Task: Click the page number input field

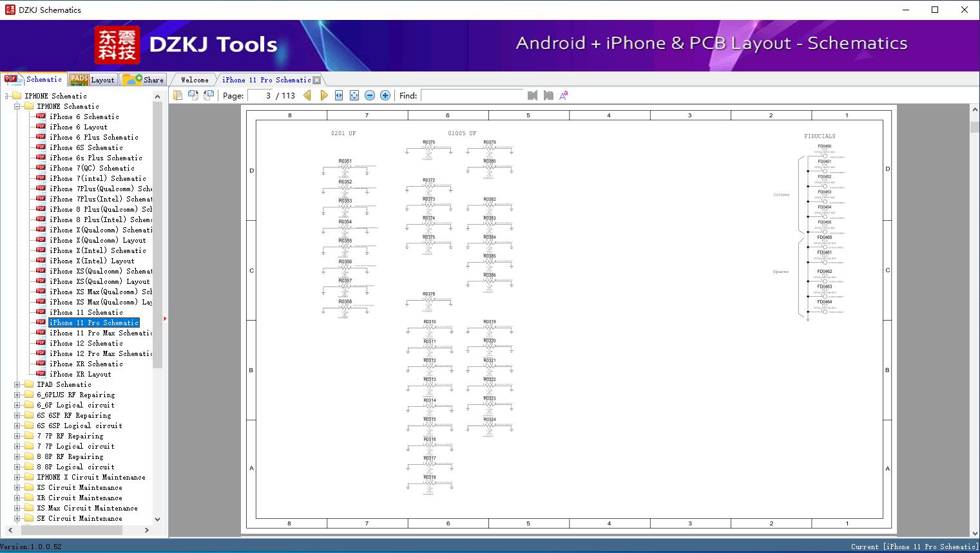Action: click(x=260, y=95)
